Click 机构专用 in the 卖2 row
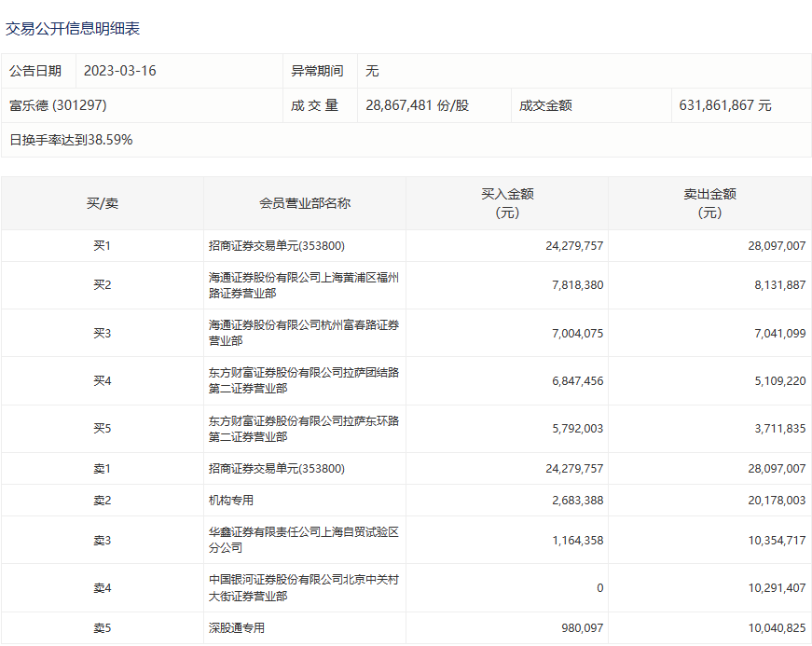The width and height of the screenshot is (812, 646). (x=231, y=501)
